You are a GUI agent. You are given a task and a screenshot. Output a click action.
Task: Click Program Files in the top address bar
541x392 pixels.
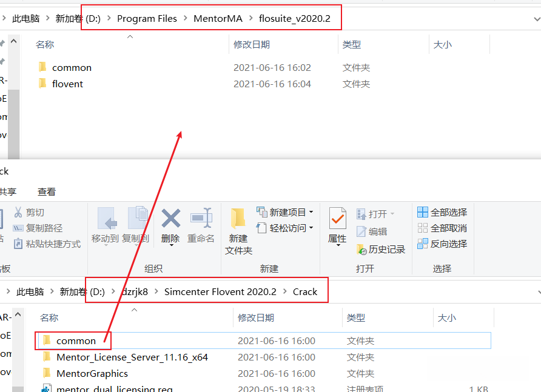(x=147, y=18)
